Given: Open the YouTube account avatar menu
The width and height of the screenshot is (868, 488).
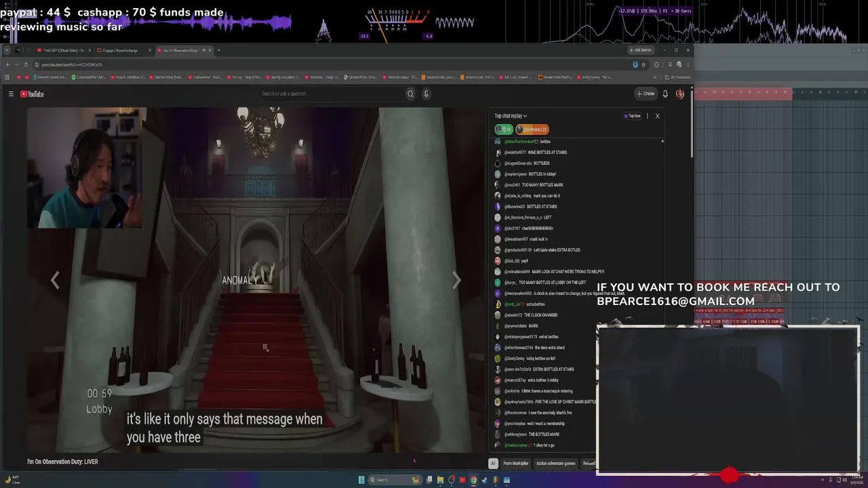Looking at the screenshot, I should click(679, 94).
